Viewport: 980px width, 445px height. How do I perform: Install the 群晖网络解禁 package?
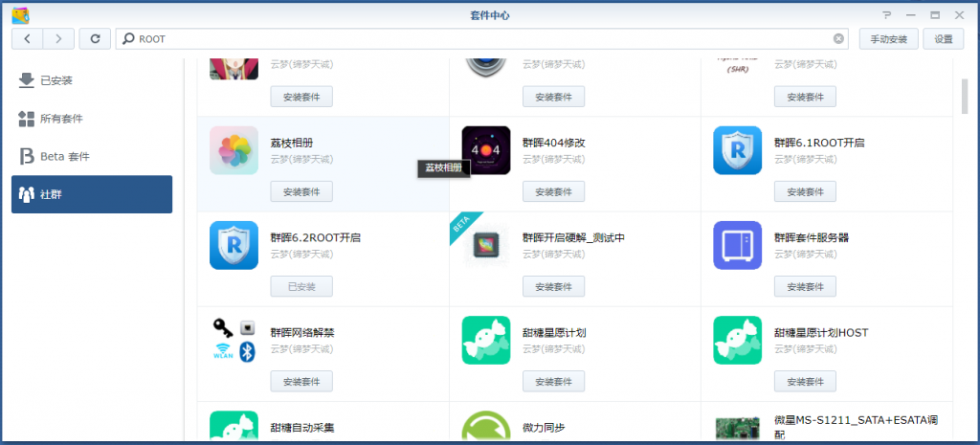[x=301, y=381]
